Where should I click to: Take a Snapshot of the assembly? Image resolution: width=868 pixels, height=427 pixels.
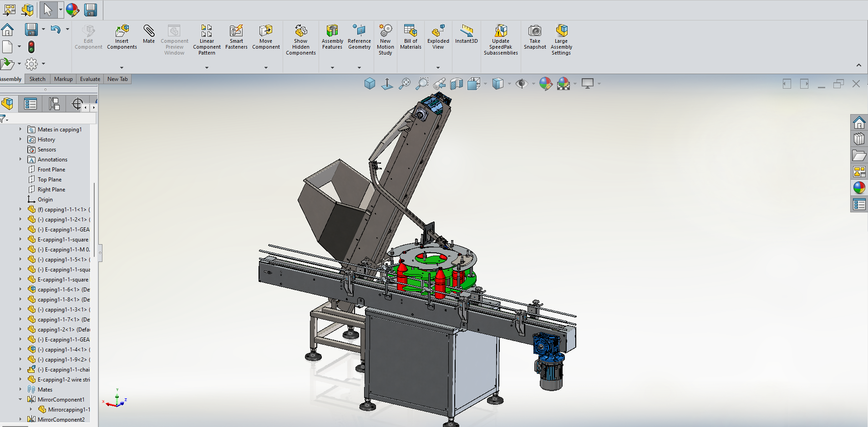(535, 37)
